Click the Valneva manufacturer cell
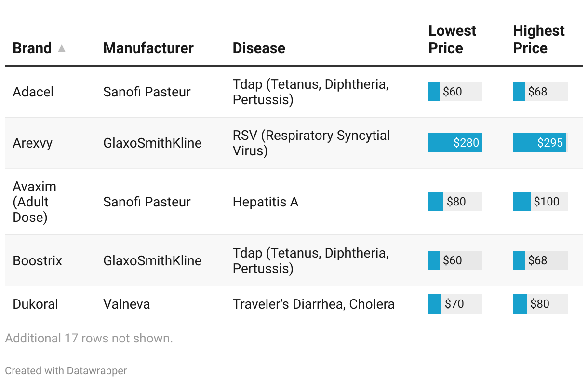 point(126,304)
